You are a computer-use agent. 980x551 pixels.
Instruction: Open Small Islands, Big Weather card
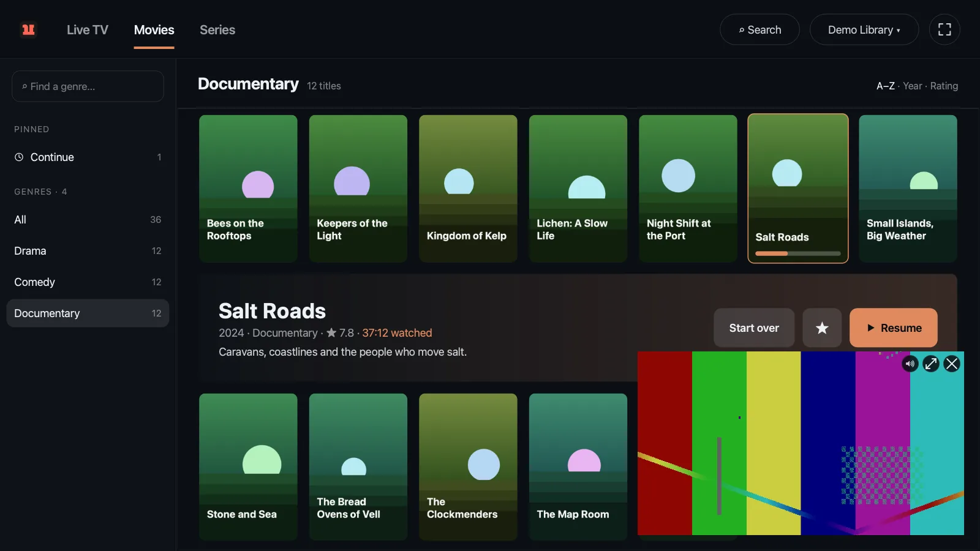[x=908, y=189]
